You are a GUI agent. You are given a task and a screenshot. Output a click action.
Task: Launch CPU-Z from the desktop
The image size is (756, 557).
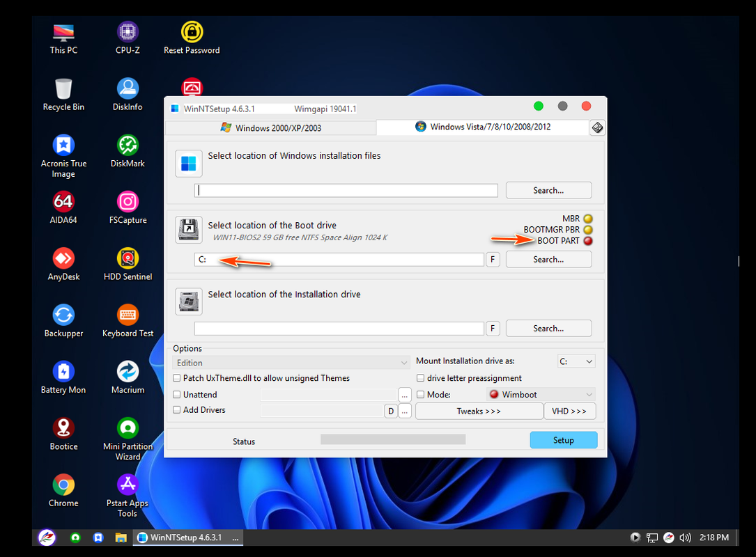(128, 38)
